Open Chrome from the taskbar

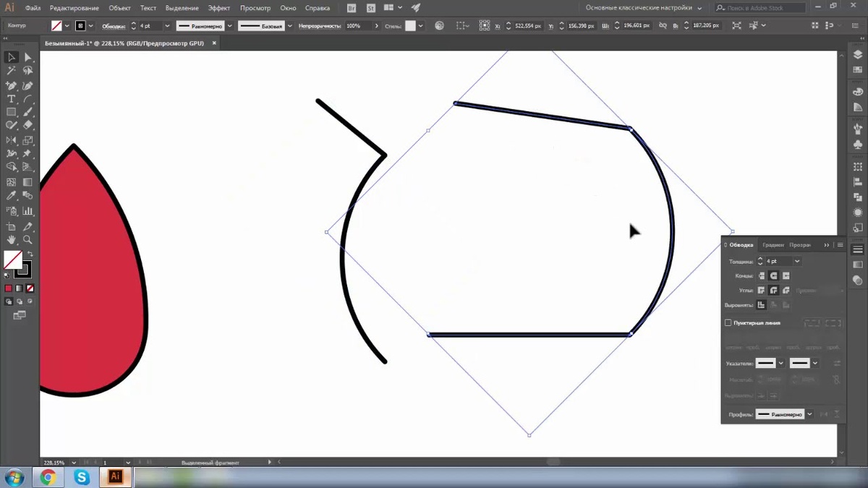pos(48,477)
